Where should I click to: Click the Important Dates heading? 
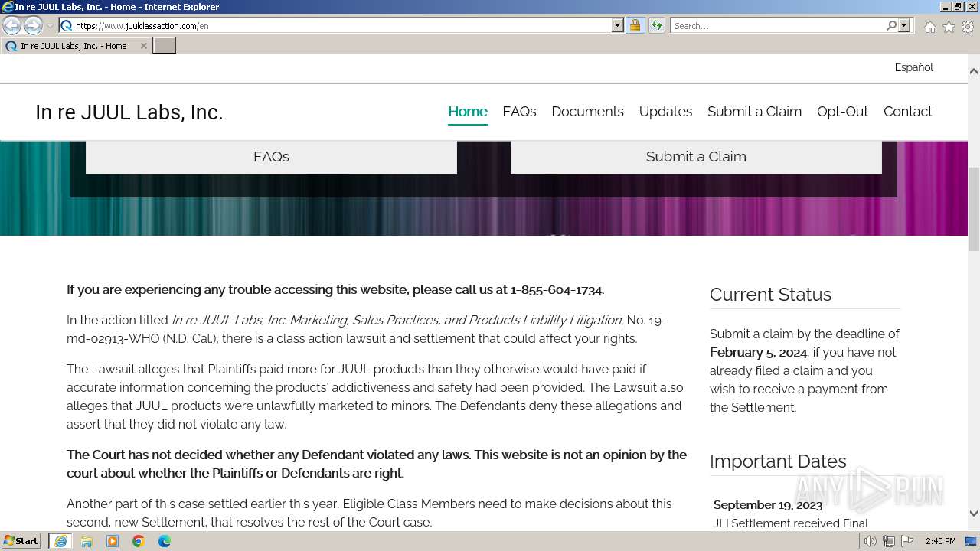[x=778, y=461]
